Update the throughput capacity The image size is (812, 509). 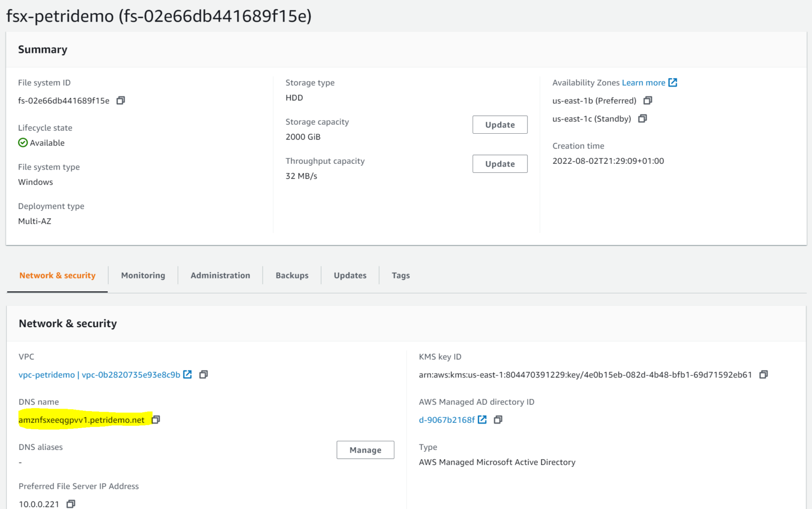coord(500,163)
